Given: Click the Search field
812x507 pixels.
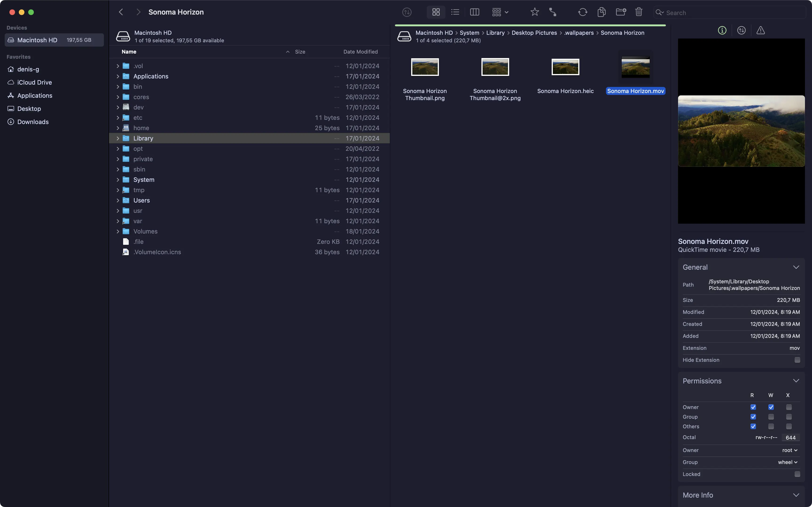Looking at the screenshot, I should coord(731,13).
